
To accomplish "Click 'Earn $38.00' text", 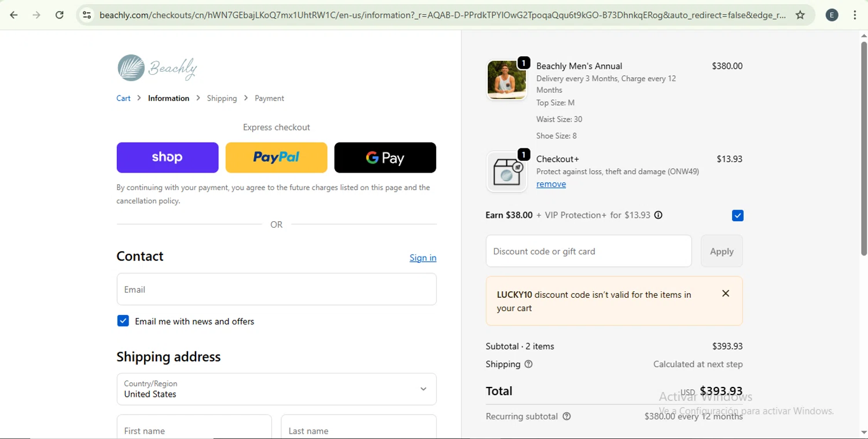I will (509, 215).
